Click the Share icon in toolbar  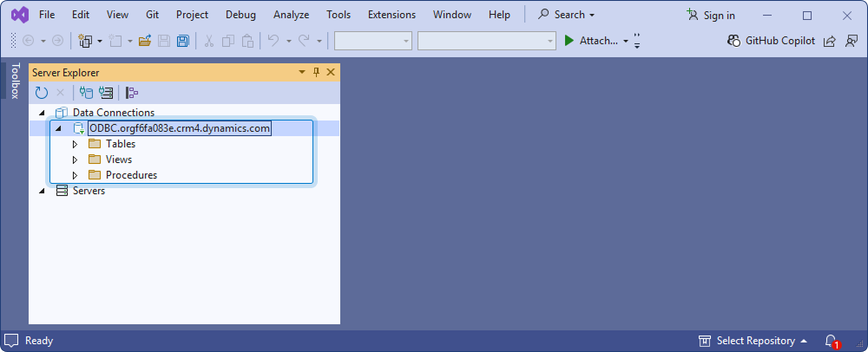(829, 41)
